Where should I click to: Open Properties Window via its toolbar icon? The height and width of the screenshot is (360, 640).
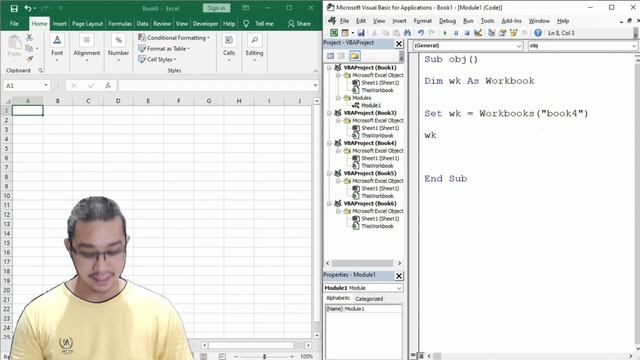point(502,33)
